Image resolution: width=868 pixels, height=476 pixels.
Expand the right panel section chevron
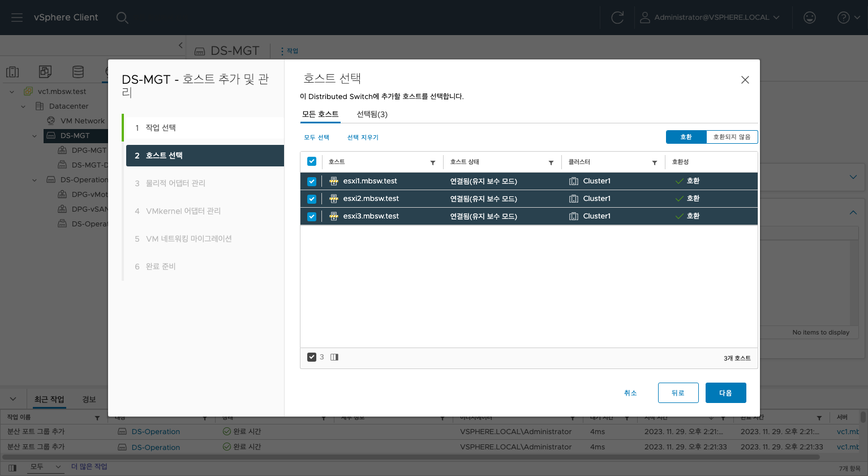(x=853, y=177)
